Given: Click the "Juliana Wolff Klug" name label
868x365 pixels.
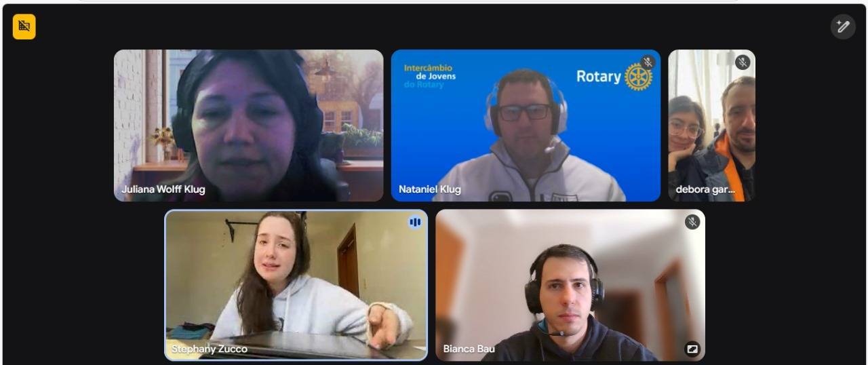Looking at the screenshot, I should coord(163,189).
